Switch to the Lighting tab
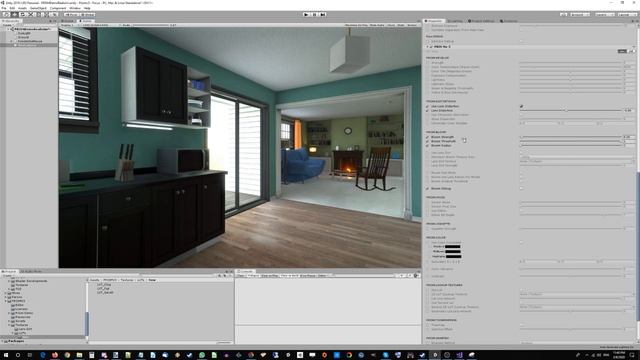This screenshot has height=360, width=640. [x=455, y=21]
